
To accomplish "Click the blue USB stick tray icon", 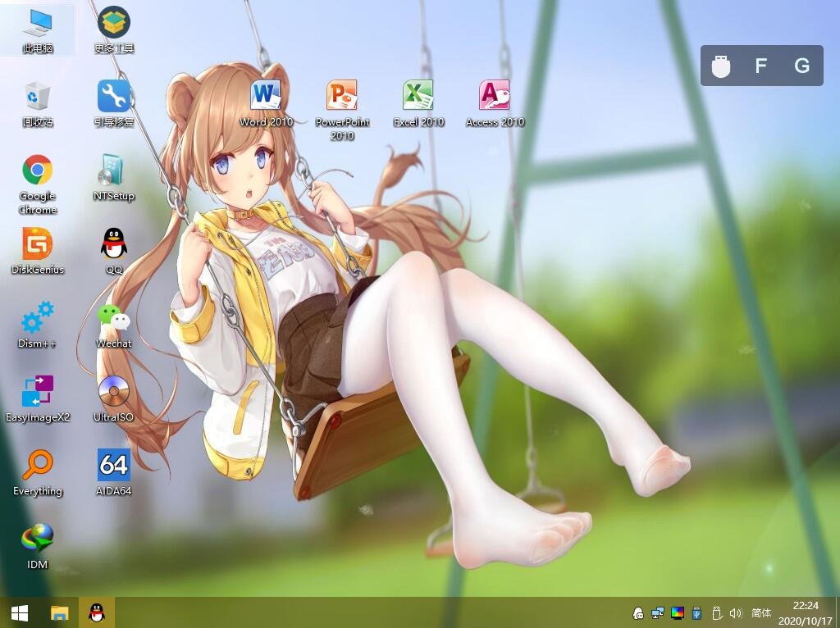I will tap(697, 613).
